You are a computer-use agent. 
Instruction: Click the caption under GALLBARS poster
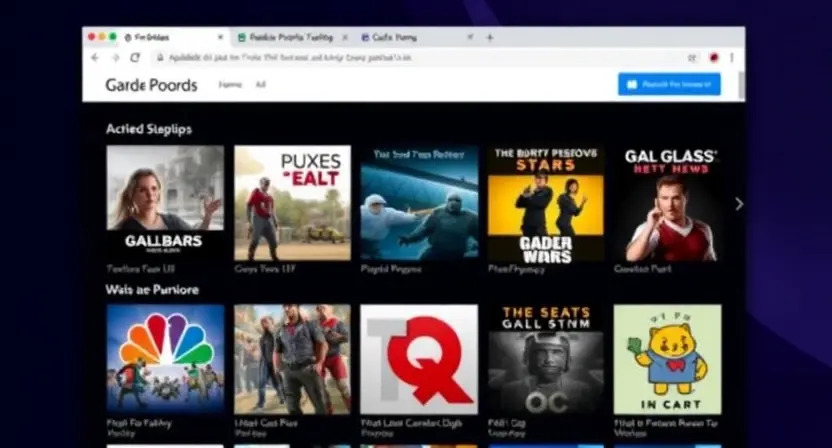[141, 269]
